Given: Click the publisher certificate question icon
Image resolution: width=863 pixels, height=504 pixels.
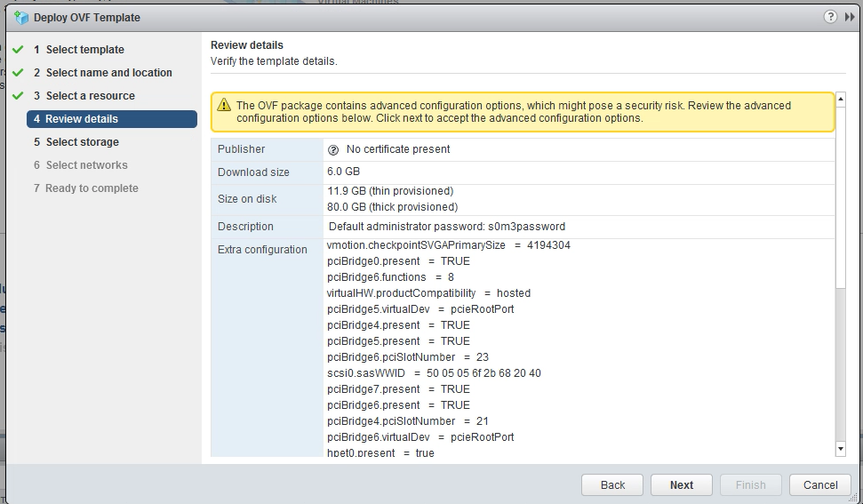Looking at the screenshot, I should 333,149.
